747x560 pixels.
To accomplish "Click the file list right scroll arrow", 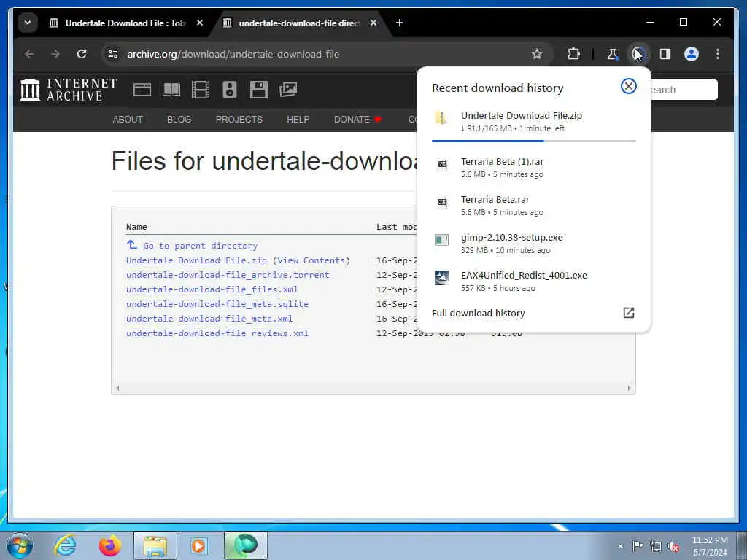I will (x=630, y=388).
